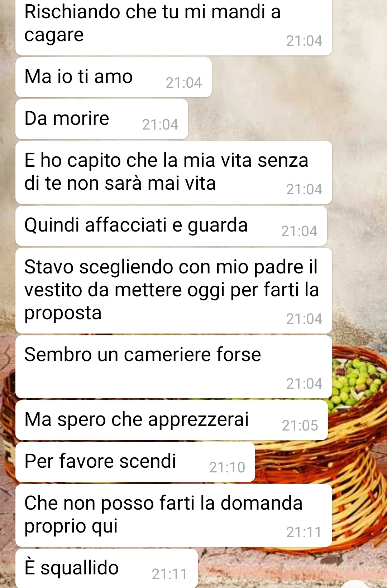The width and height of the screenshot is (387, 588).
Task: Tap the 'È squallido' message bubble
Action: pos(106,568)
